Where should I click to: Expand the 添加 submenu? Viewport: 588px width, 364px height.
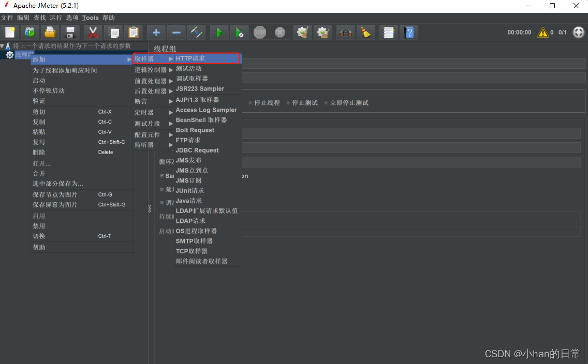pyautogui.click(x=82, y=59)
